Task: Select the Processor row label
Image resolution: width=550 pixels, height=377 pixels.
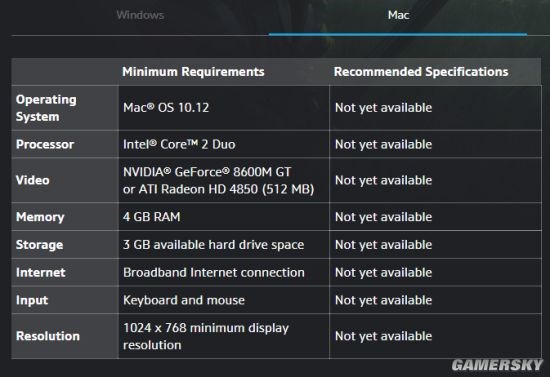Action: click(x=45, y=144)
